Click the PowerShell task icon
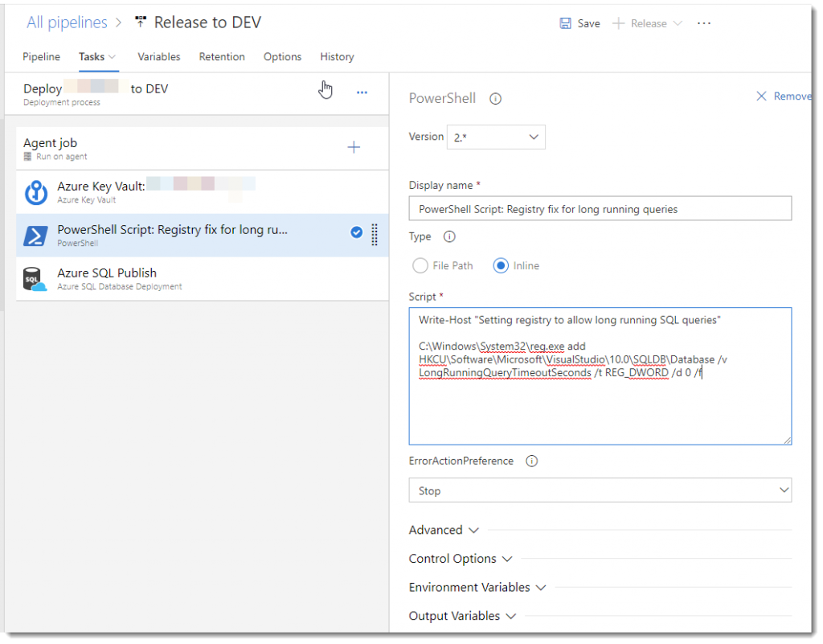 click(x=35, y=236)
